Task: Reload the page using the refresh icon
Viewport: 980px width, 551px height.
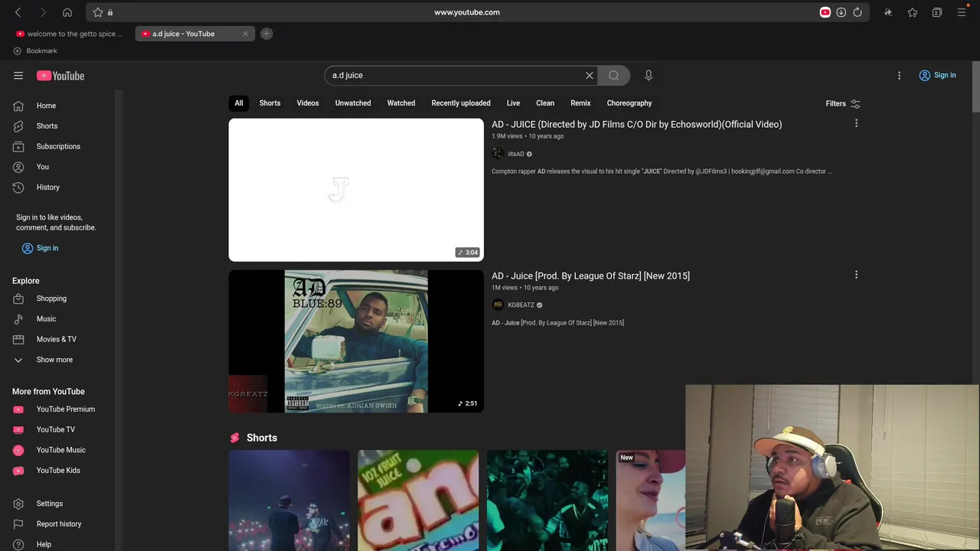Action: click(x=857, y=12)
